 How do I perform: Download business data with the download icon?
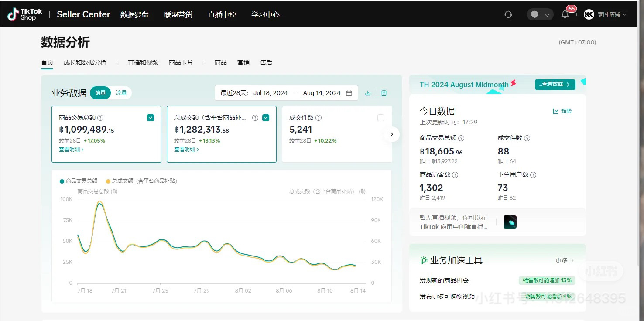368,93
